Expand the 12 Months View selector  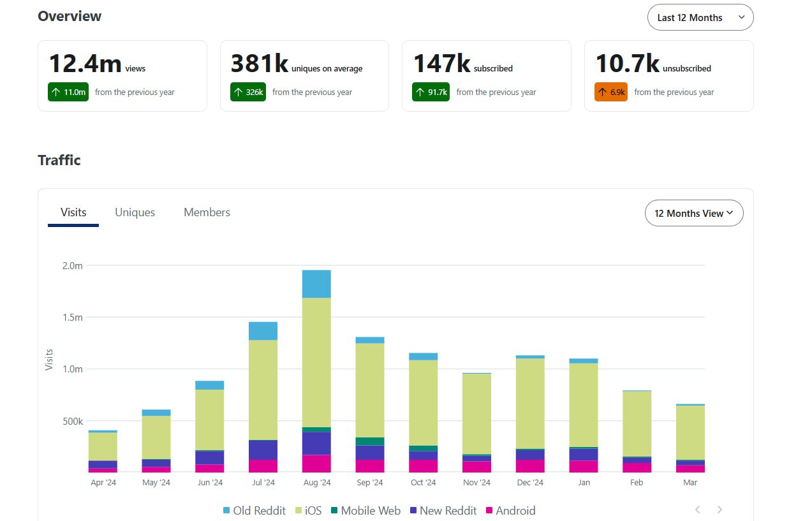694,213
